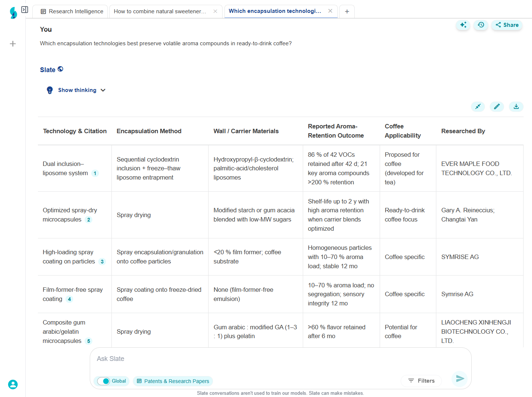Viewport: 532px width, 397px height.
Task: Select Patents & Research Papers source
Action: pos(173,381)
